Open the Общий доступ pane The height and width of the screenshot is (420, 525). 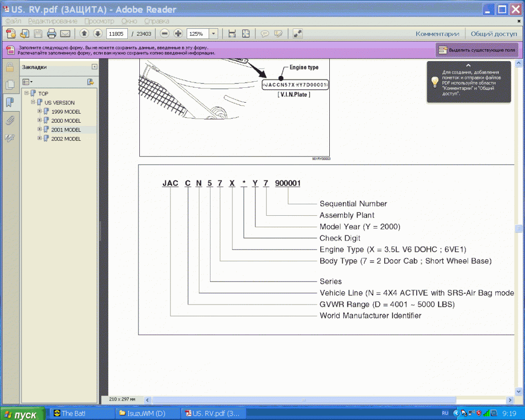494,34
